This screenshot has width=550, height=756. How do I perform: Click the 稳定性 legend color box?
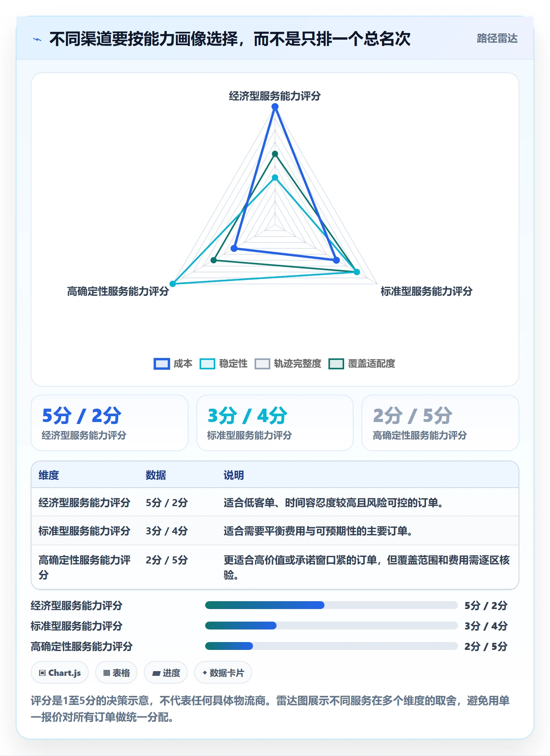207,364
